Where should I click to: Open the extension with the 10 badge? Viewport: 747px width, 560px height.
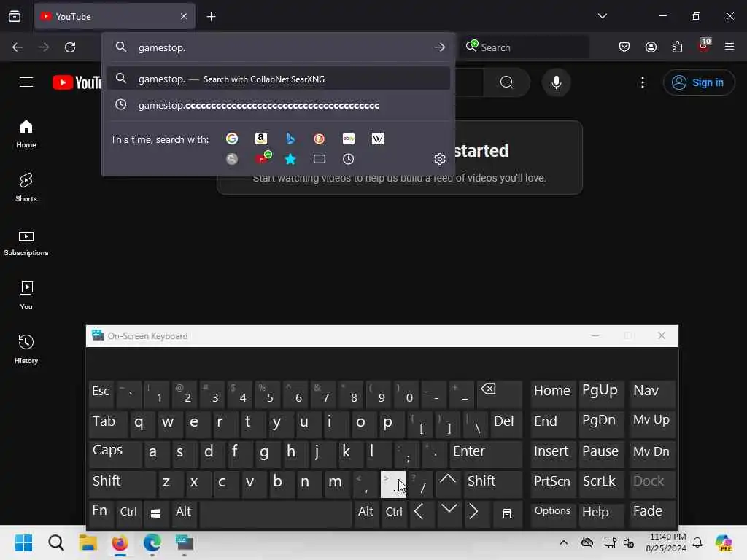coord(704,46)
